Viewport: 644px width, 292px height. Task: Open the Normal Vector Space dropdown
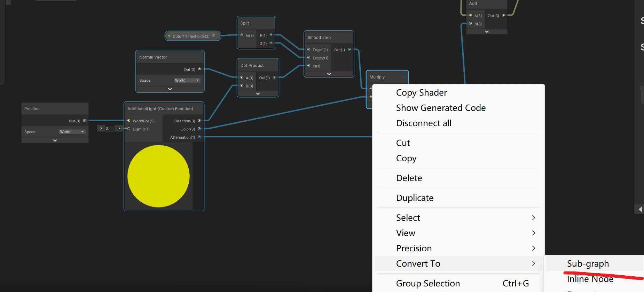187,80
